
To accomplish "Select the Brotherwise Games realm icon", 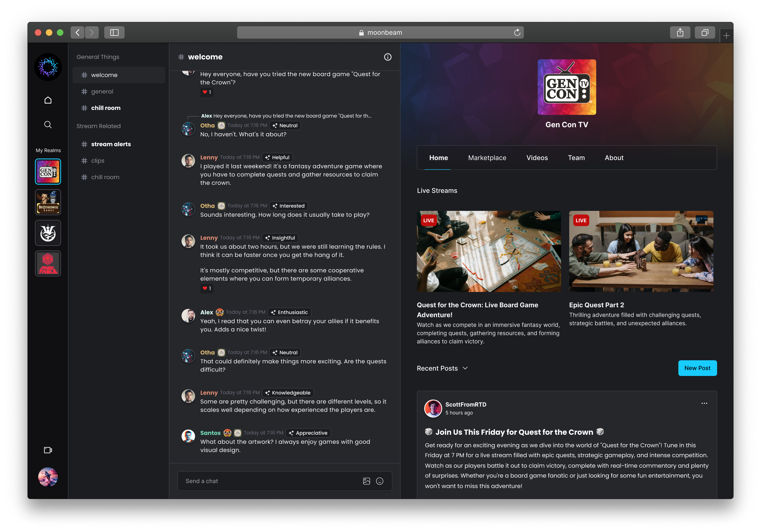I will (x=48, y=202).
